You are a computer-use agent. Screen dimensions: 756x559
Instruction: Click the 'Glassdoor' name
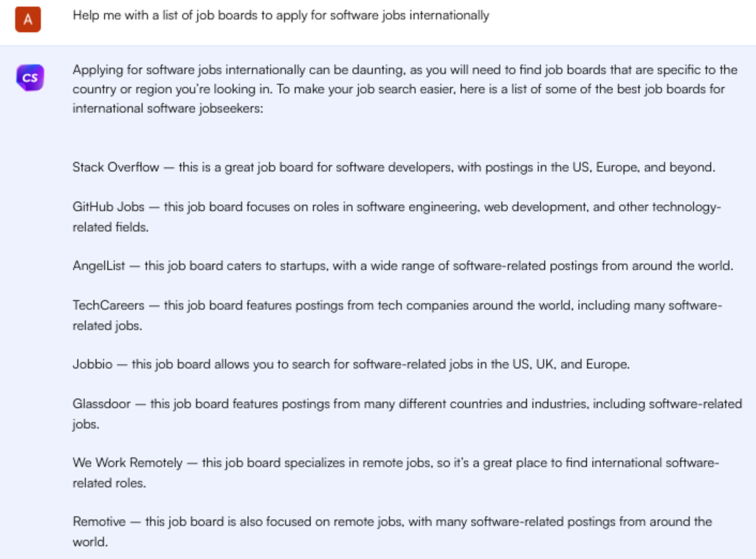click(102, 404)
